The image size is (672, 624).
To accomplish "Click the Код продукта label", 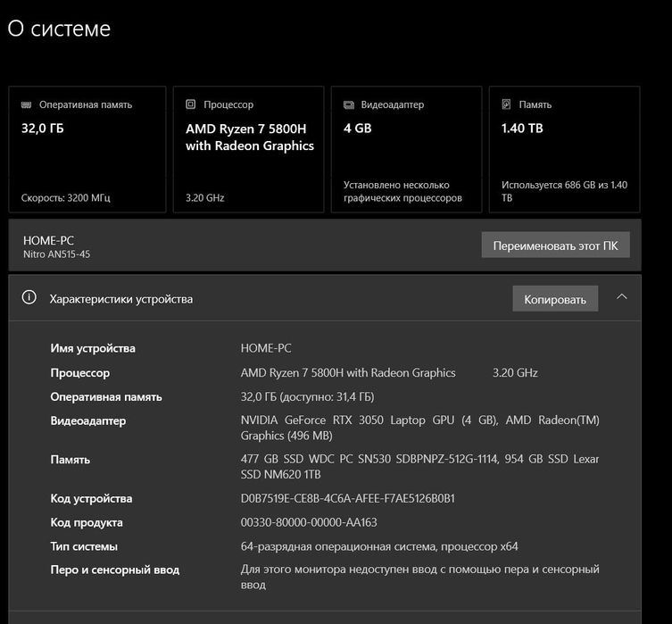I will pos(87,522).
